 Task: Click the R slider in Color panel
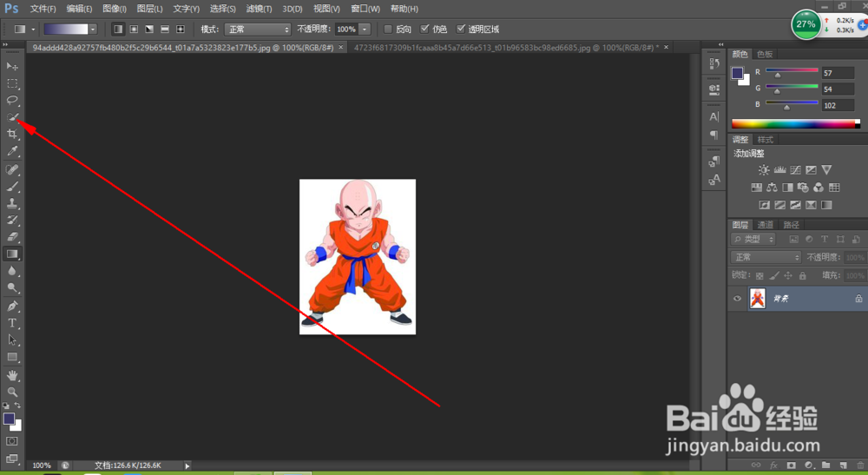(x=792, y=70)
